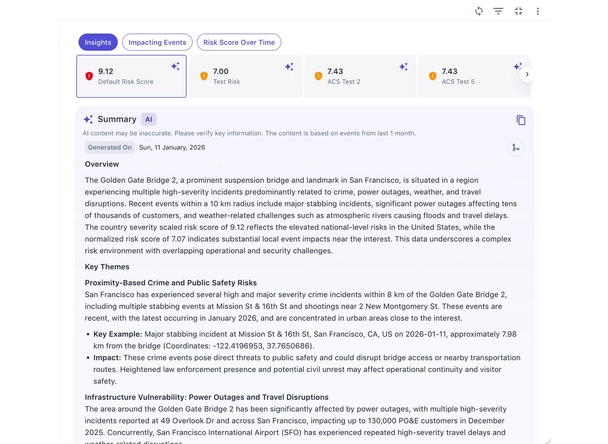Click AI sparkle icon on Default Risk Score

pos(175,66)
